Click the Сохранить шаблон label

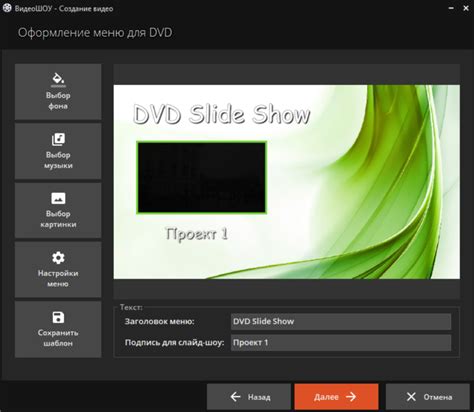pos(58,338)
